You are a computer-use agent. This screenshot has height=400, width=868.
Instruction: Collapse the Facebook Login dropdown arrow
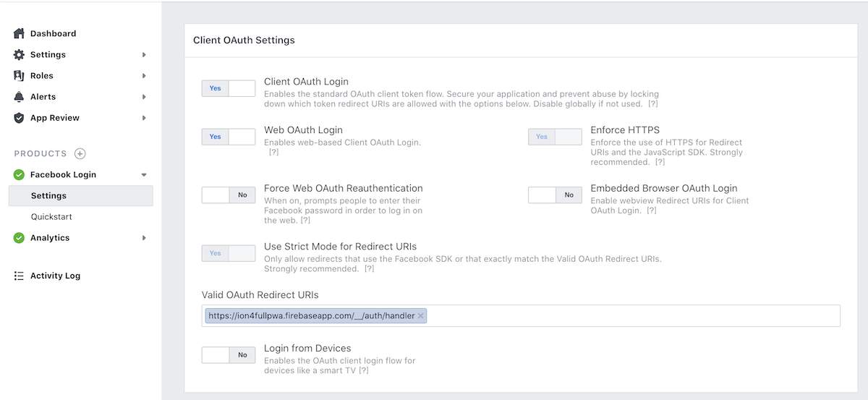coord(144,174)
